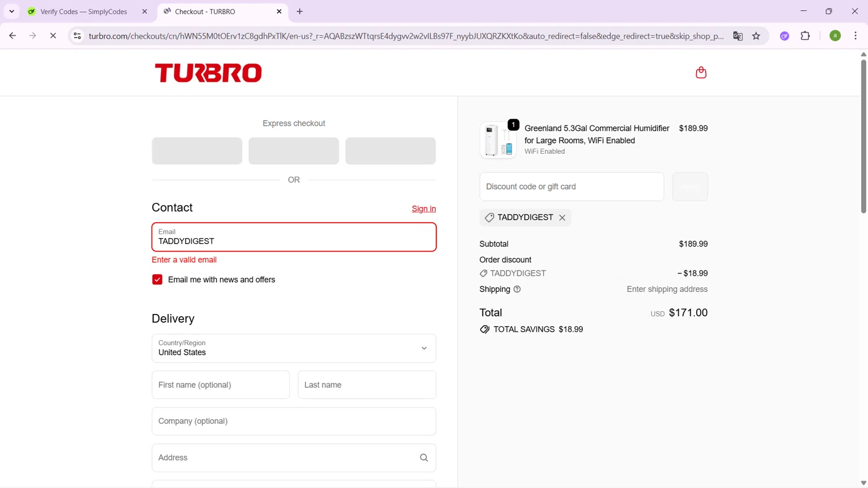Toggle Email me with news and offers
Image resolution: width=868 pixels, height=488 pixels.
click(157, 280)
